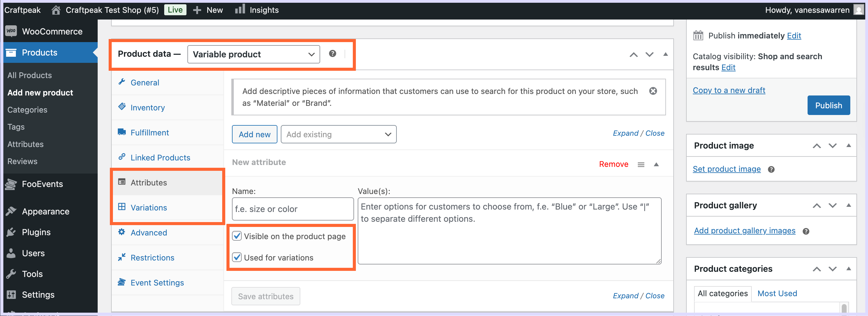
Task: Click the Fulfillment truck icon
Action: click(122, 132)
